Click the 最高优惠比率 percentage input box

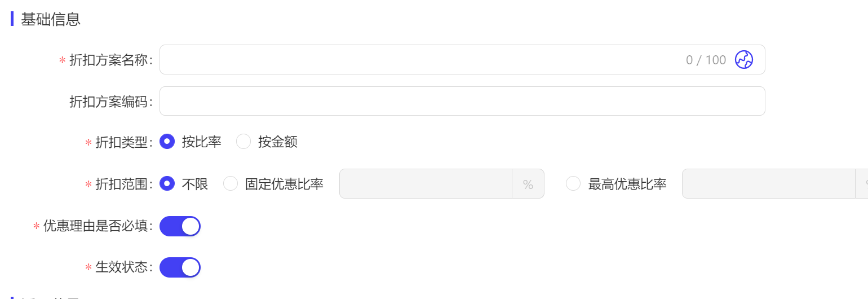[x=769, y=184]
